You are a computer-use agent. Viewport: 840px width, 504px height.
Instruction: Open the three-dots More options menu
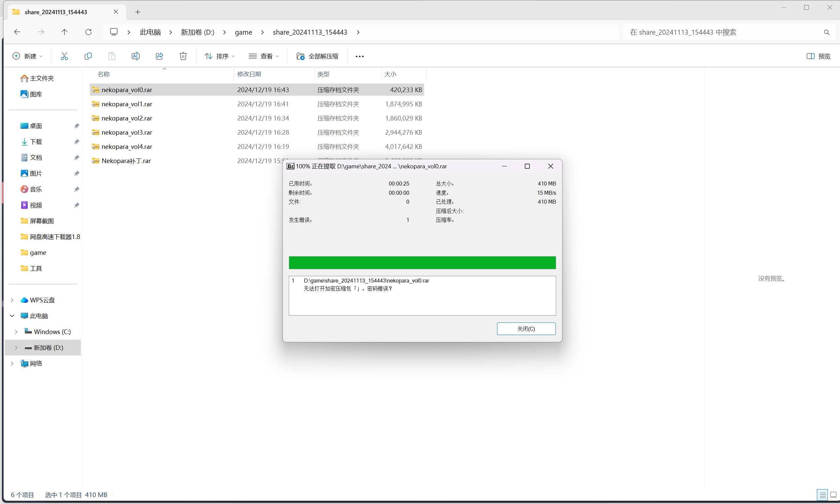point(359,56)
